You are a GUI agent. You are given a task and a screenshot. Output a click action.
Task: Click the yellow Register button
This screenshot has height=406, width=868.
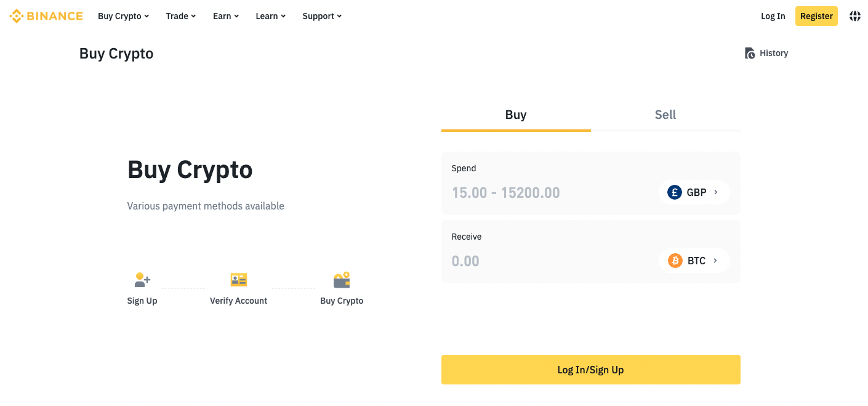pyautogui.click(x=816, y=16)
